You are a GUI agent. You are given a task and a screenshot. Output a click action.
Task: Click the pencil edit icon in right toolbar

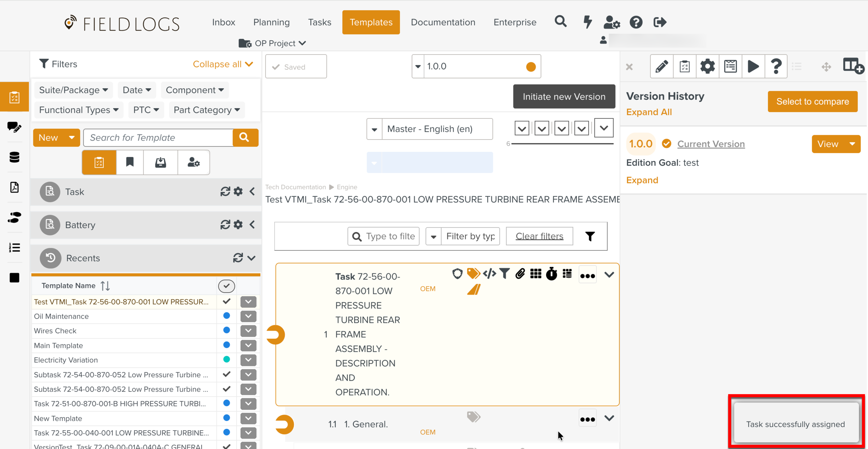point(661,66)
